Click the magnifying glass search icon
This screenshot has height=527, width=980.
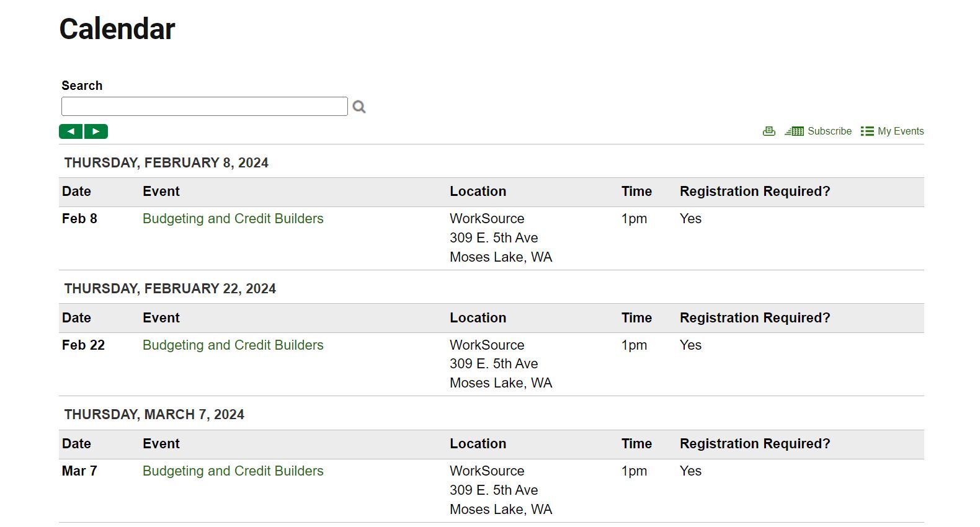coord(359,107)
